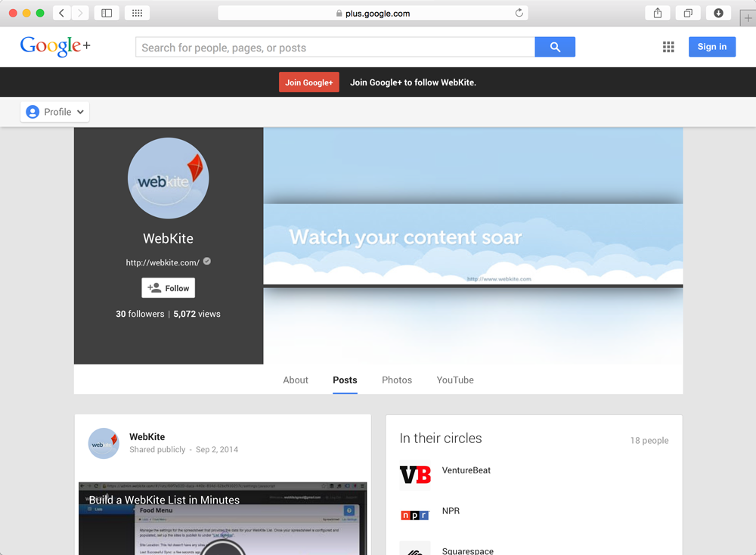The image size is (756, 555).
Task: Open the VentureBeat circle icon
Action: click(415, 475)
